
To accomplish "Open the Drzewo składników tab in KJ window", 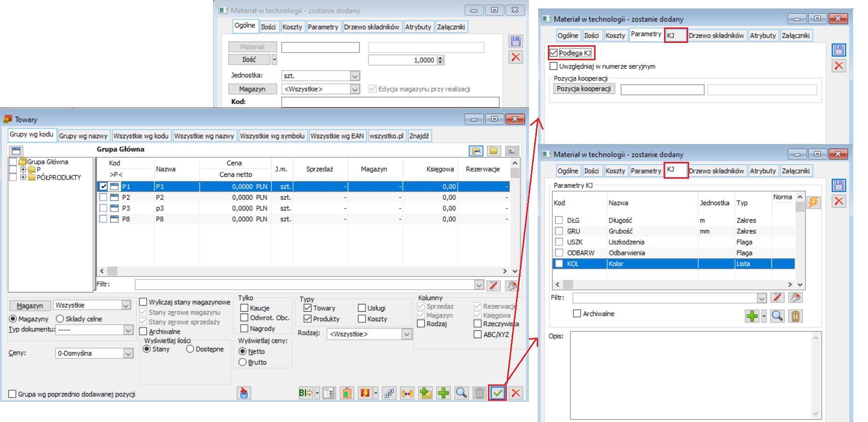I will pyautogui.click(x=716, y=171).
